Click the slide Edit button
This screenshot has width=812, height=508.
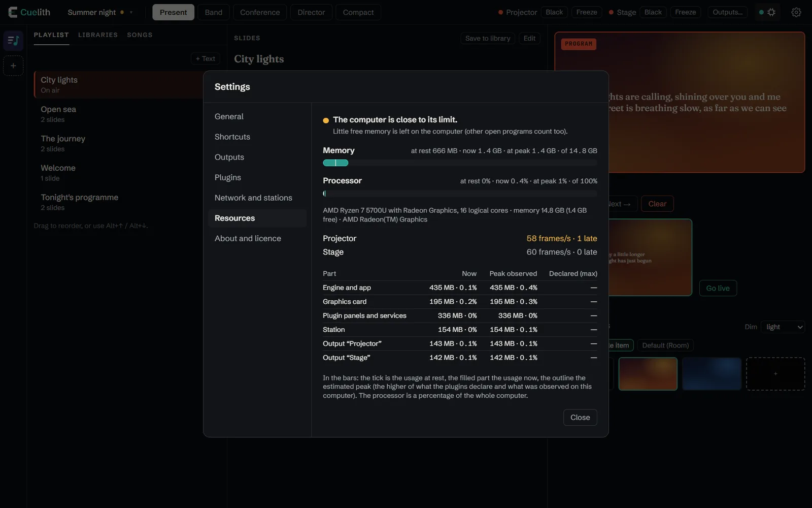529,39
